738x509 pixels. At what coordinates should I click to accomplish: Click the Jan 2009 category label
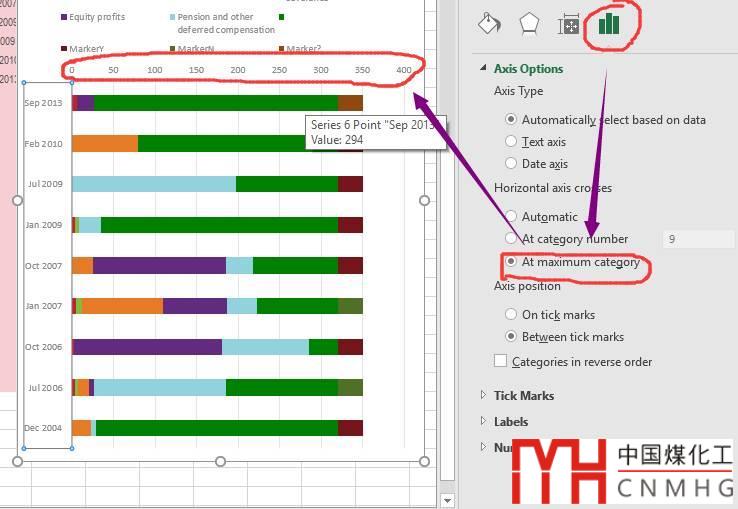pyautogui.click(x=44, y=225)
